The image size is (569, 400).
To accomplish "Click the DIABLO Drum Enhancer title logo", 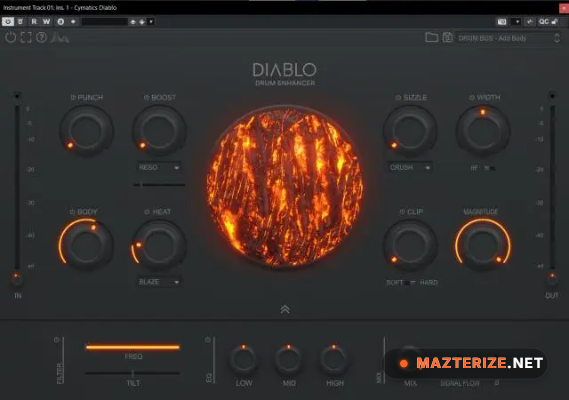I will point(285,74).
